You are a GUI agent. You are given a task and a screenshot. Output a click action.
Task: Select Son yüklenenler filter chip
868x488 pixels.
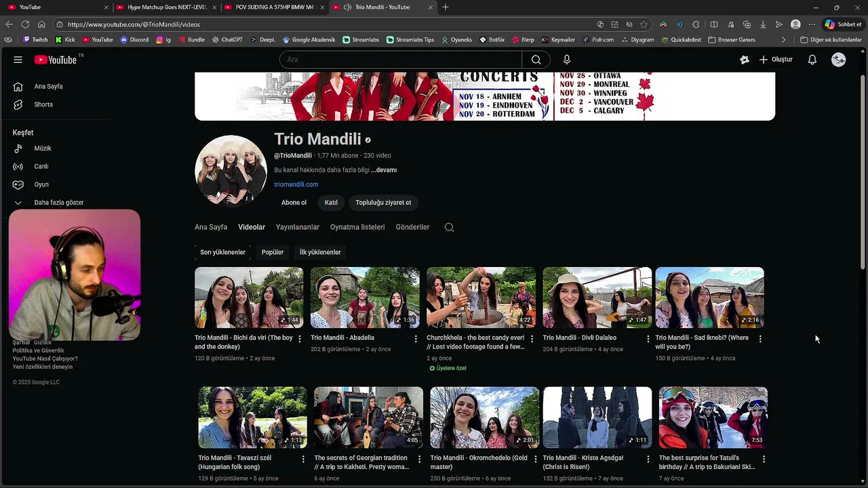[223, 252]
